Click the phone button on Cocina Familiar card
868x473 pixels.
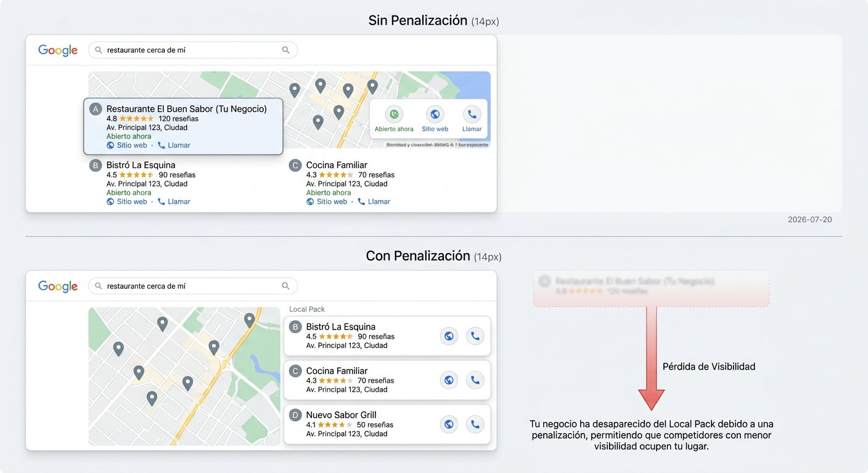click(475, 380)
